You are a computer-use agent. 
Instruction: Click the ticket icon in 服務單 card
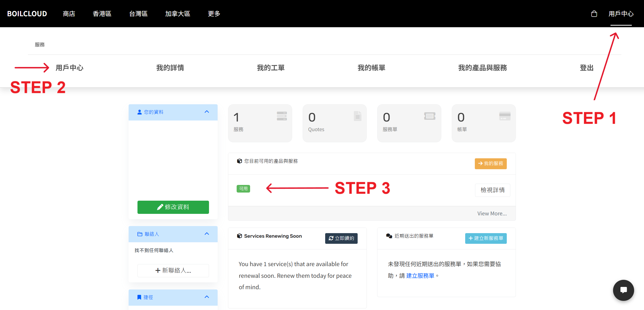(x=430, y=116)
